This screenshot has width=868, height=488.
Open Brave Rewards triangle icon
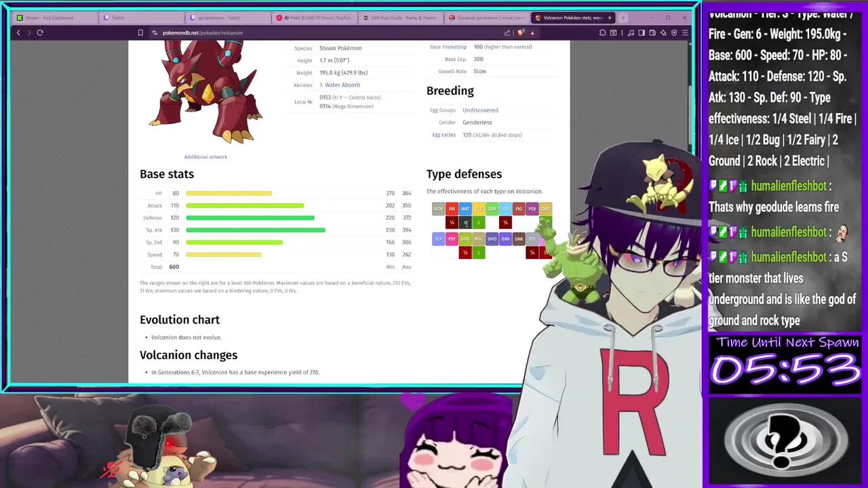click(x=532, y=33)
